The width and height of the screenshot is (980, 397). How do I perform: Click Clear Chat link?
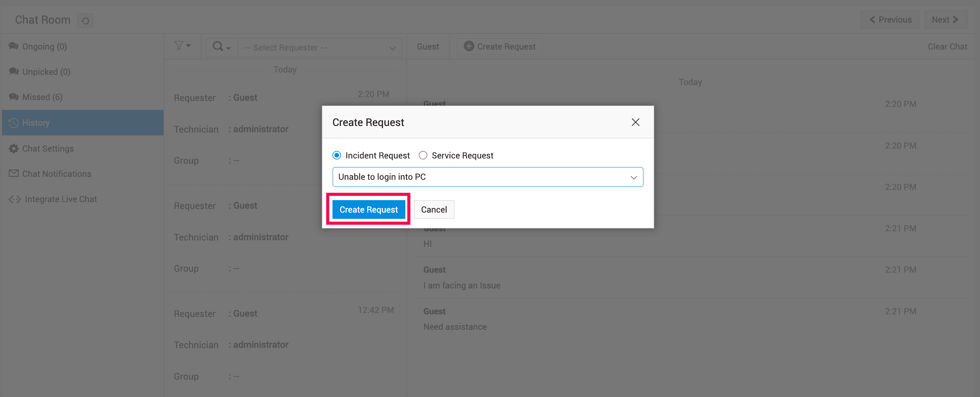947,46
